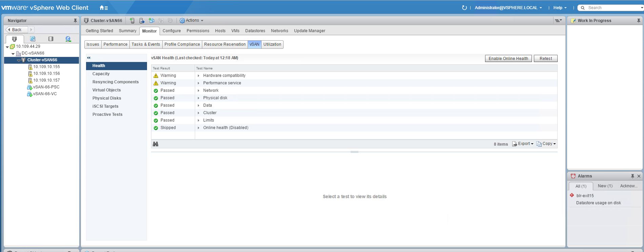Pin the Work In Progress panel

pos(639,21)
